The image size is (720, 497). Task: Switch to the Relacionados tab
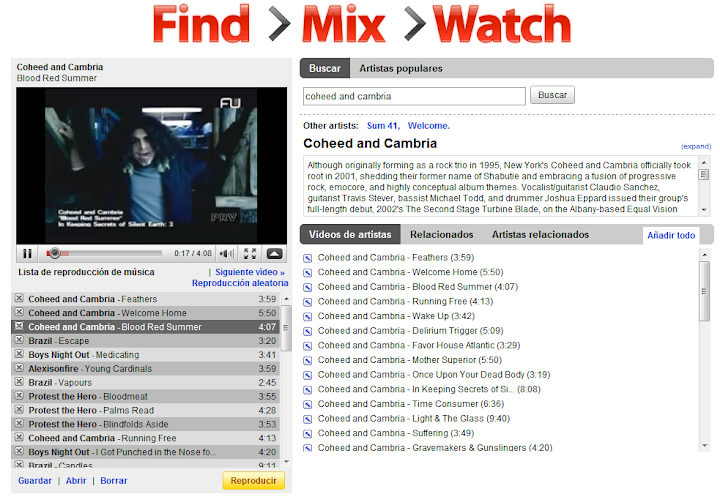click(x=441, y=235)
